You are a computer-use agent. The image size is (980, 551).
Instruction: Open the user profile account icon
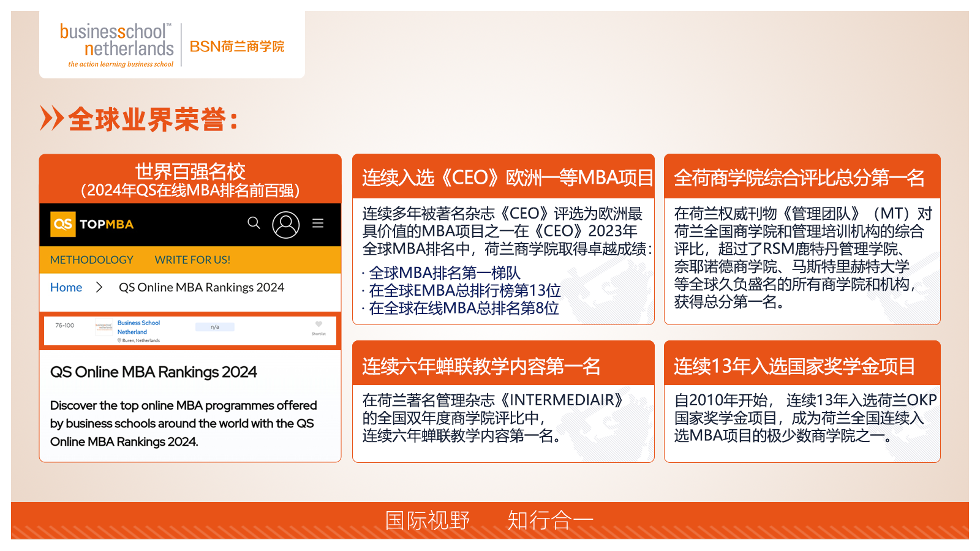[285, 225]
